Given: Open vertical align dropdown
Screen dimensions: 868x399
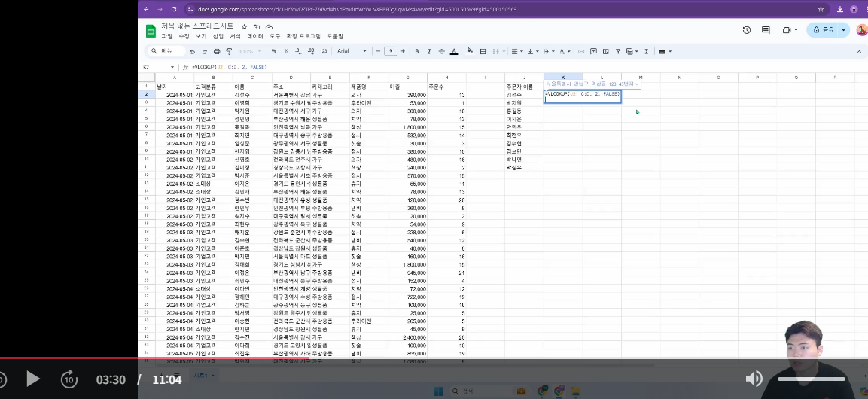Looking at the screenshot, I should pos(532,51).
